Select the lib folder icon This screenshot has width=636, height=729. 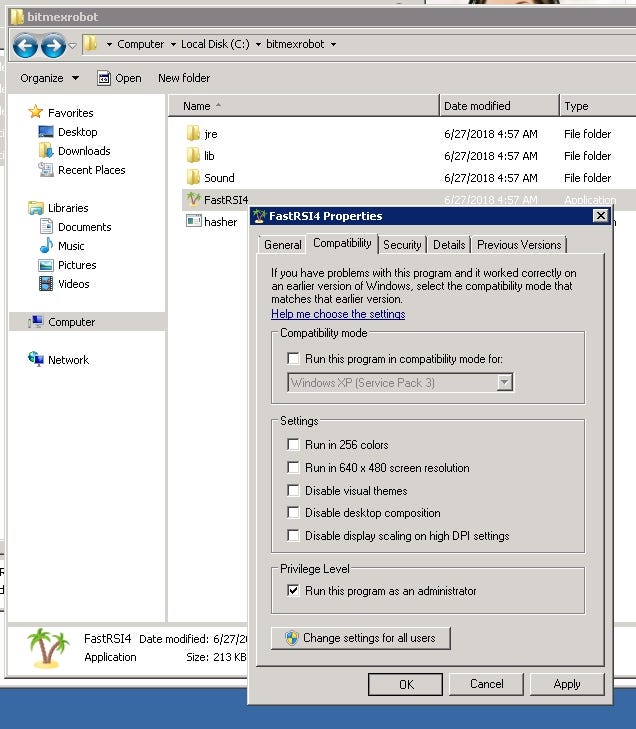pos(193,155)
